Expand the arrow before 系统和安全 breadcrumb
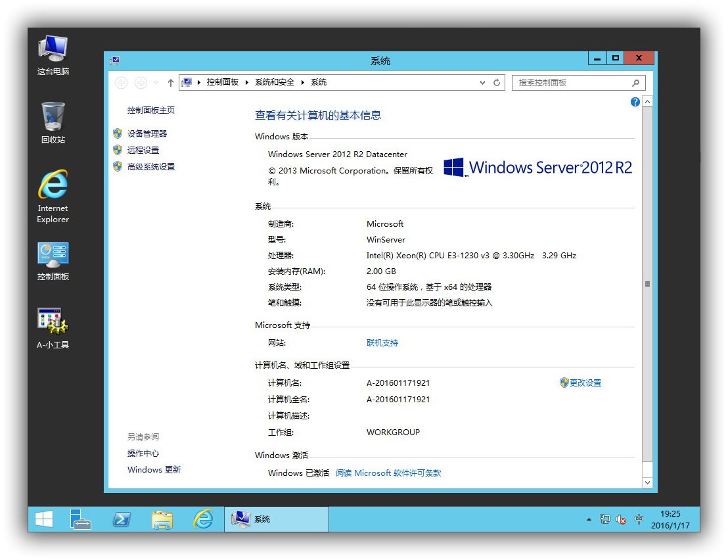The width and height of the screenshot is (728, 560). pyautogui.click(x=246, y=82)
